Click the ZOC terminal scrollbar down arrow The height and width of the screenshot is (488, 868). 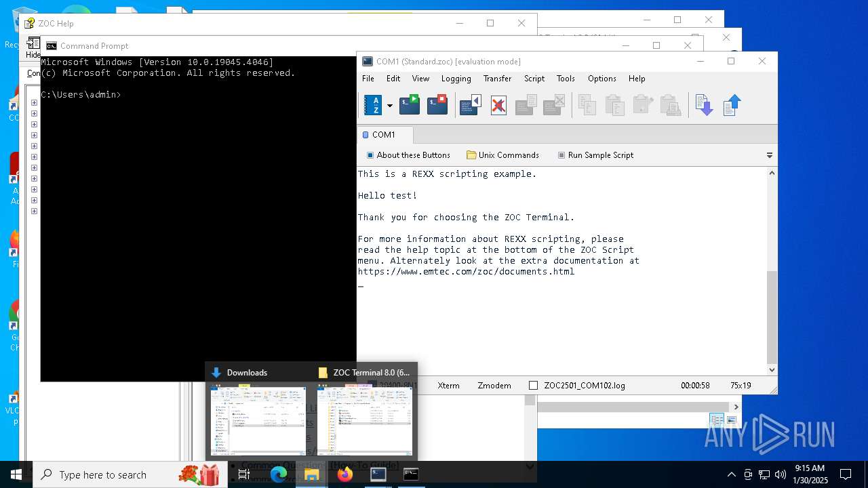[772, 370]
